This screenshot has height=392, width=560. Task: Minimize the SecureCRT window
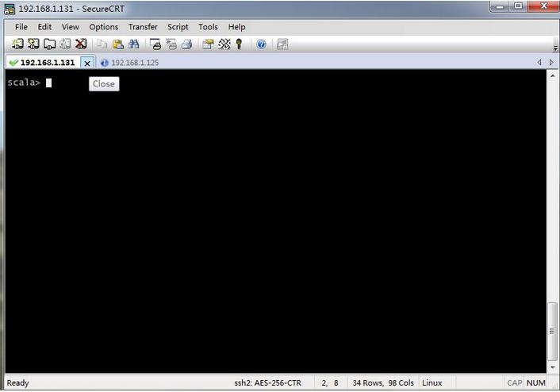tap(500, 6)
